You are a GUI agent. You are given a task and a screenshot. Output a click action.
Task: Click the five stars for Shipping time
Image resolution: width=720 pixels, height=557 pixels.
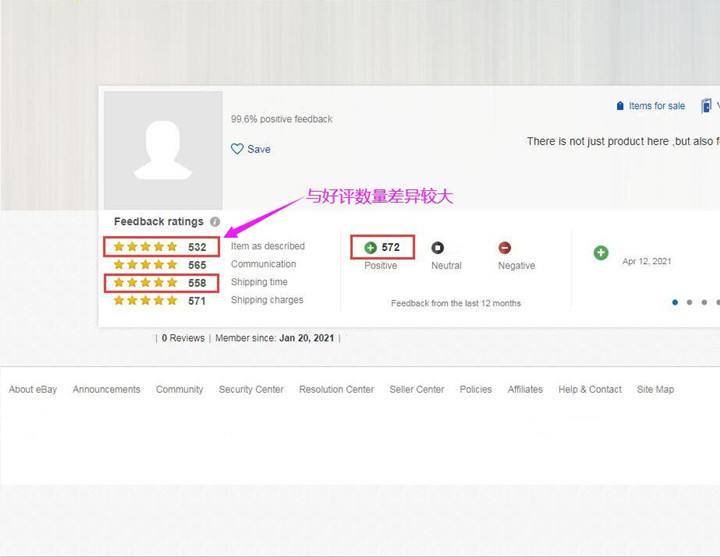pos(146,282)
